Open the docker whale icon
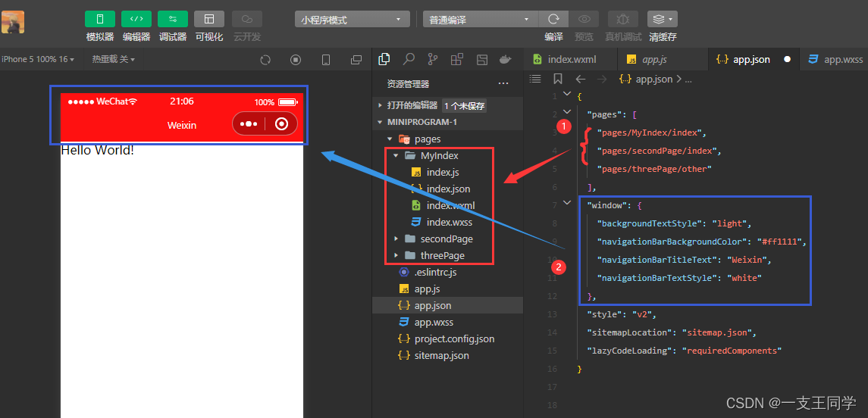 click(x=505, y=58)
